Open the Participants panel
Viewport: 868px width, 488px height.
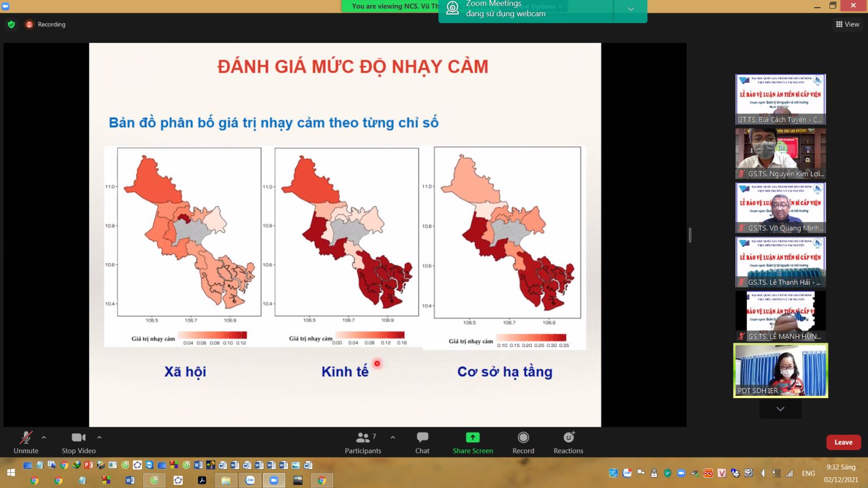coord(362,442)
